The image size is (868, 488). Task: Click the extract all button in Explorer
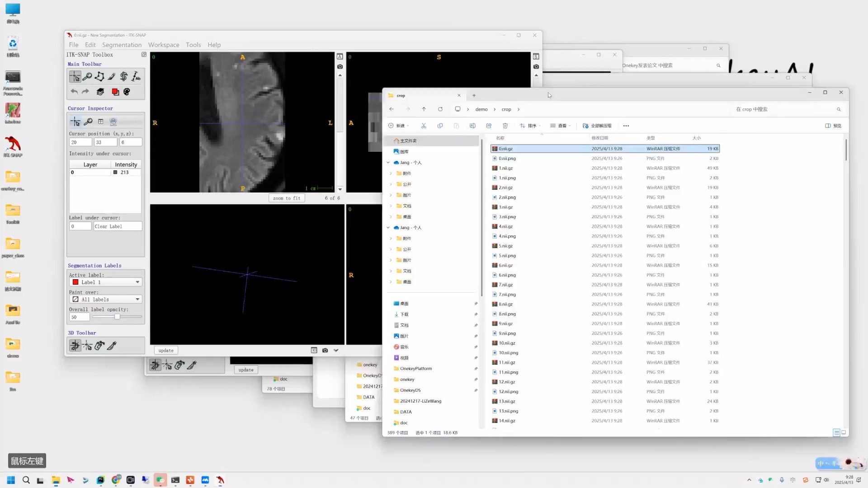point(597,126)
